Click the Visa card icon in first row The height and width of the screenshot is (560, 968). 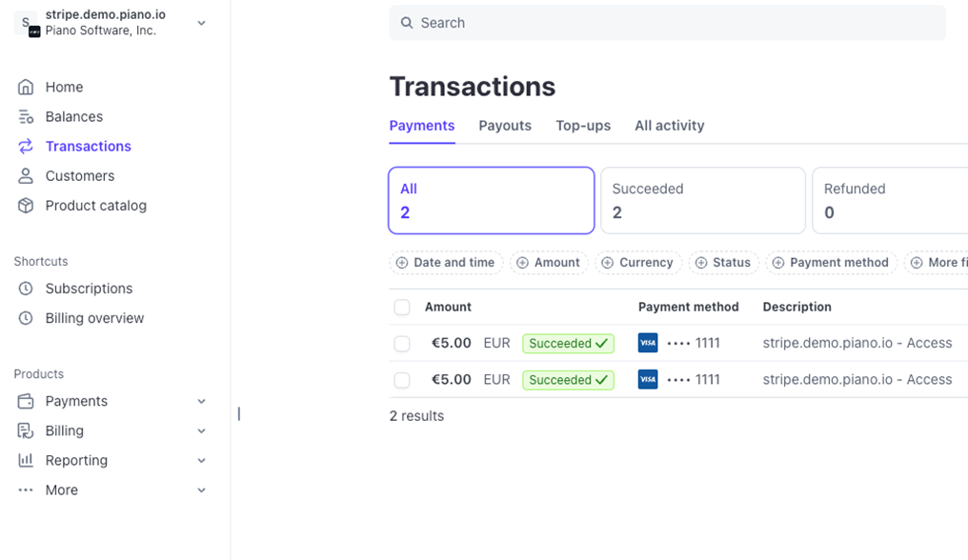648,343
